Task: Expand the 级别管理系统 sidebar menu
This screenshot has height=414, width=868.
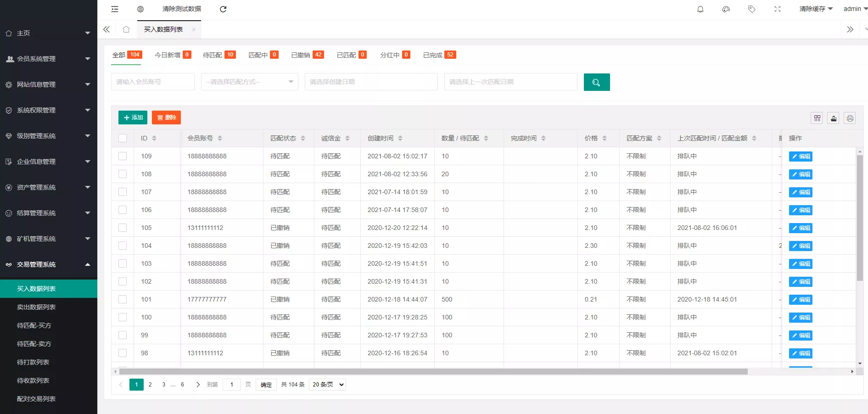Action: [49, 136]
